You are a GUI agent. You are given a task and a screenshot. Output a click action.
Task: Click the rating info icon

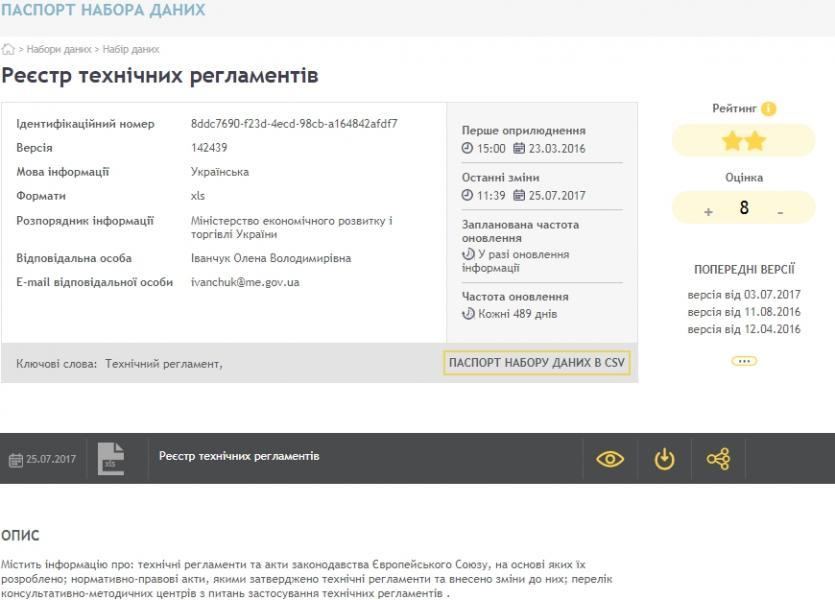[x=768, y=109]
